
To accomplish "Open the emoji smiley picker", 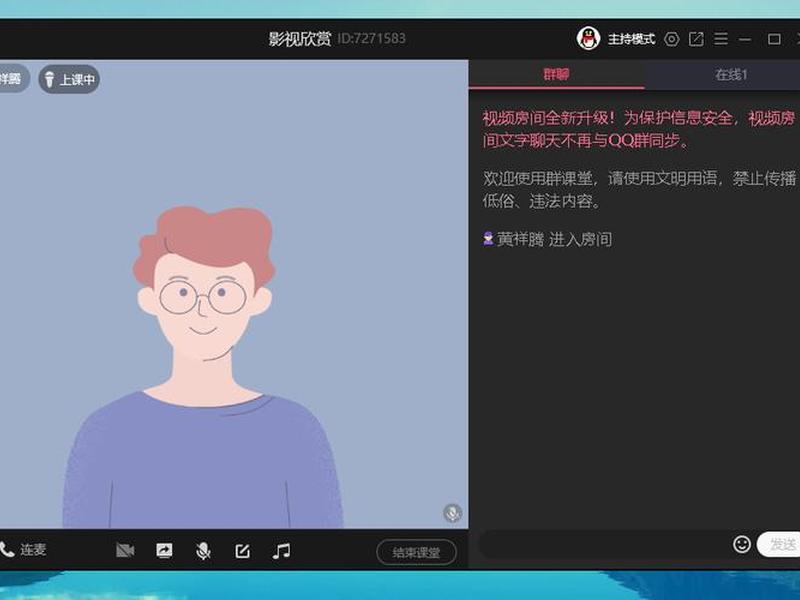I will (x=742, y=544).
